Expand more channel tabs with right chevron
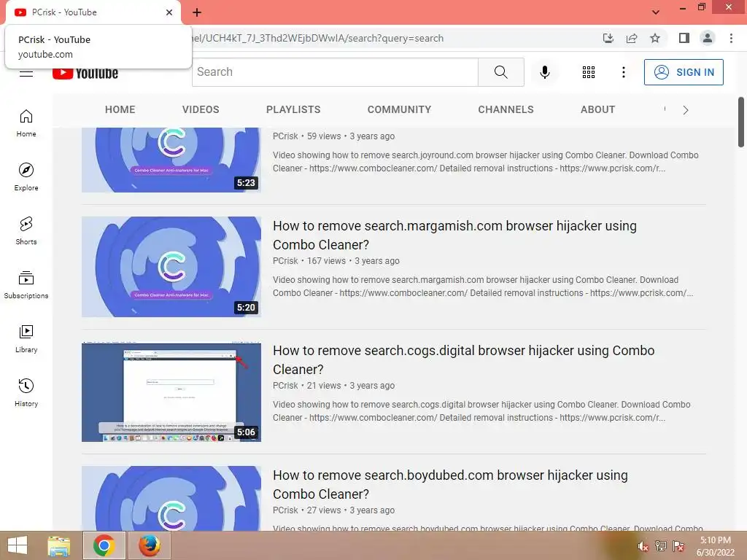 pyautogui.click(x=686, y=110)
